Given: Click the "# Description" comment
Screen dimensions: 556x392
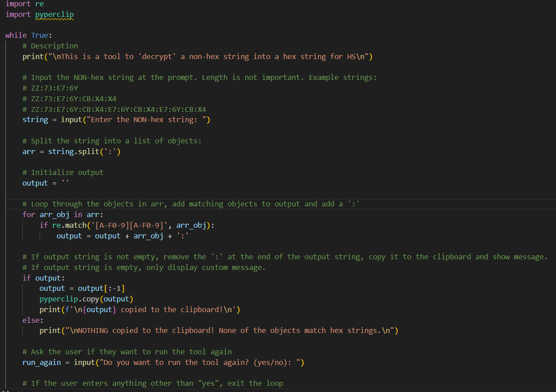Looking at the screenshot, I should click(50, 46).
